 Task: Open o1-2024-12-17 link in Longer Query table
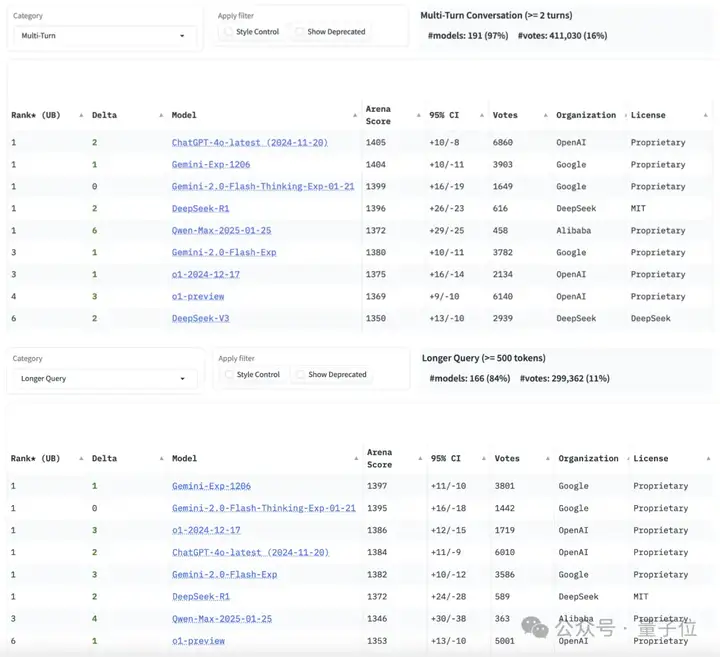206,530
